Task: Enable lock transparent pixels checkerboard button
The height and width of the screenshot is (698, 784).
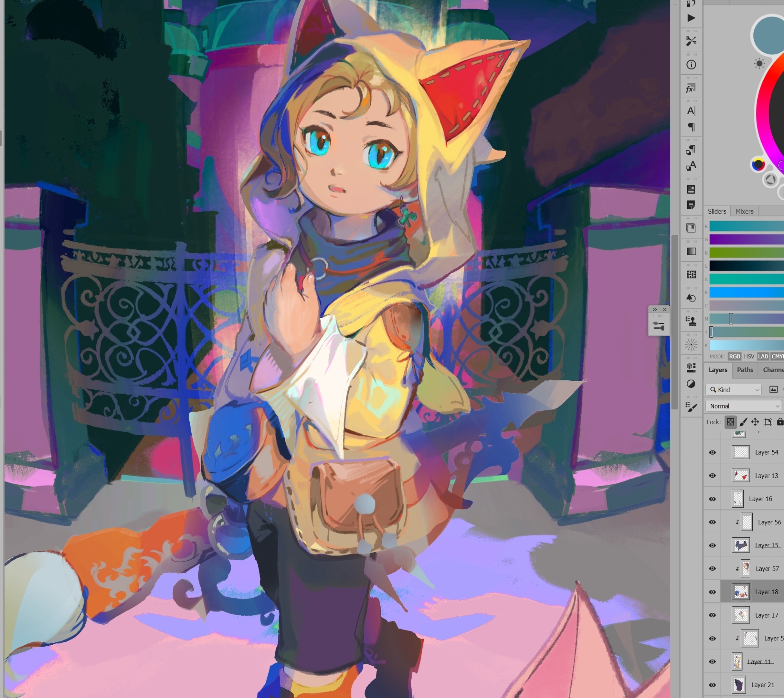Action: click(730, 422)
